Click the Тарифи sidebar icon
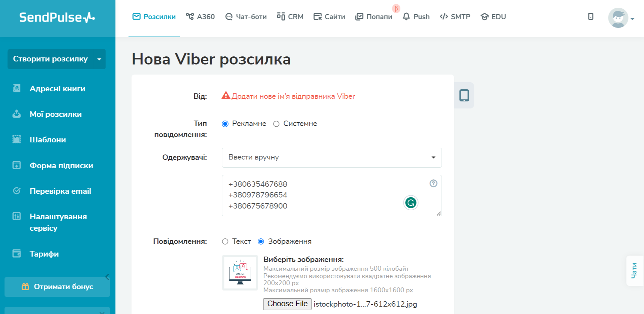This screenshot has width=644, height=314. (x=16, y=254)
